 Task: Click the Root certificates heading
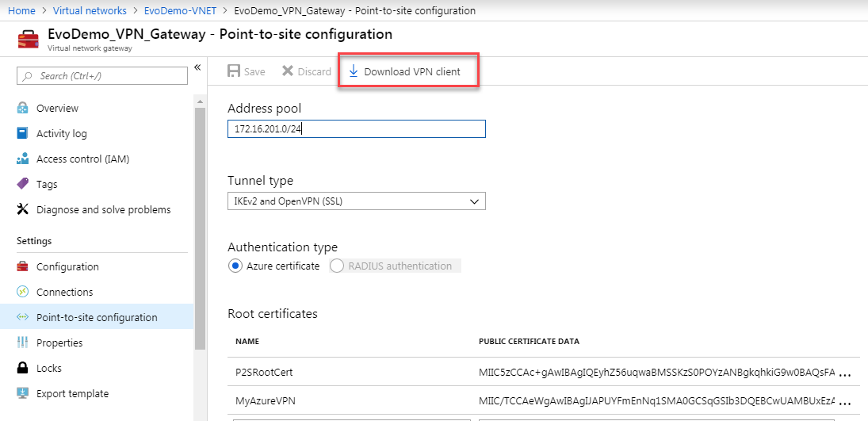(x=273, y=314)
